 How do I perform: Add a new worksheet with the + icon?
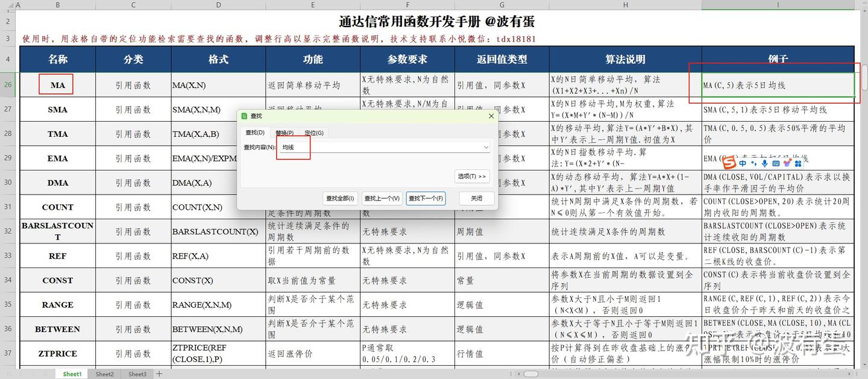[x=158, y=374]
